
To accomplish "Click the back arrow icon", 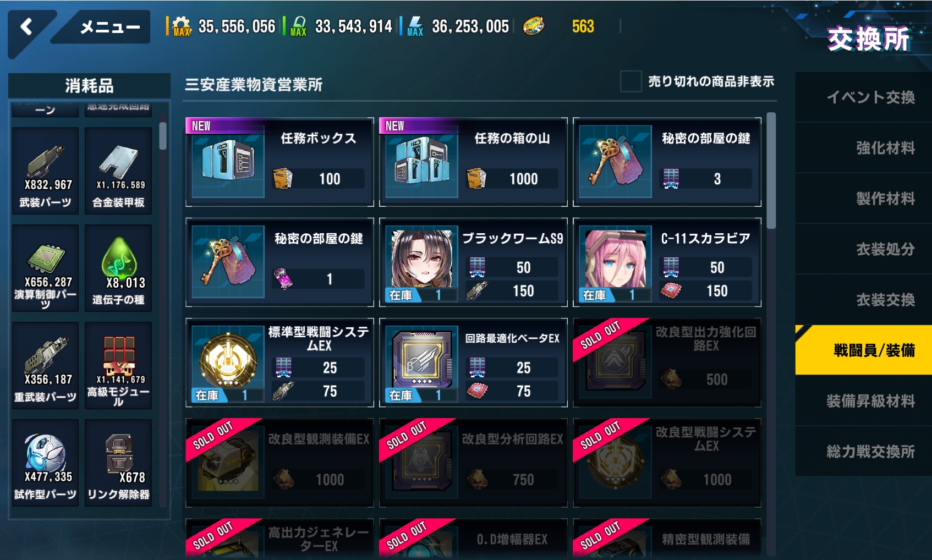I will tap(26, 26).
